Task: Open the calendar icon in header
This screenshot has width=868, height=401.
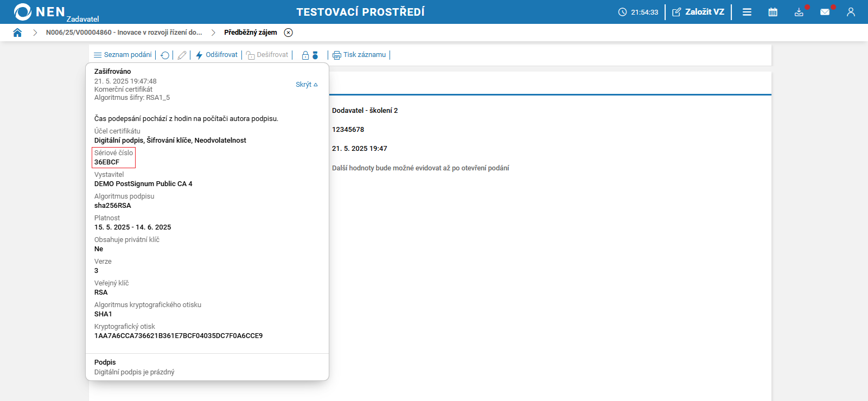Action: tap(773, 12)
